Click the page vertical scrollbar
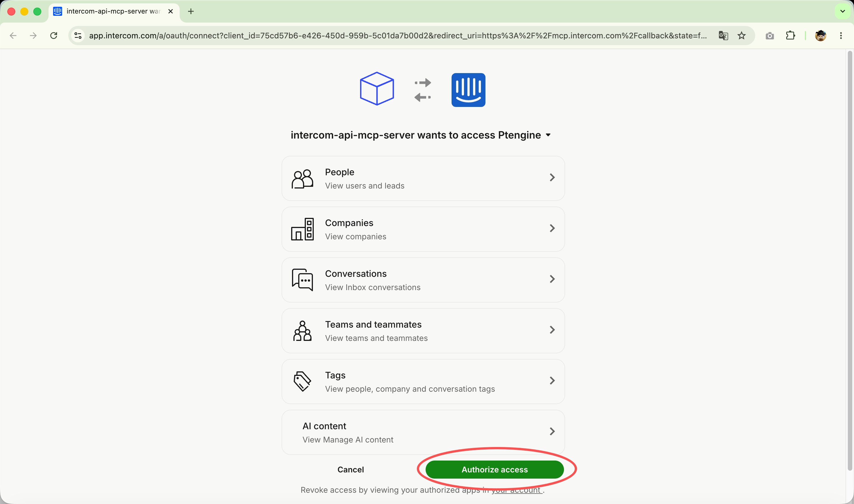This screenshot has width=854, height=504. [x=850, y=261]
